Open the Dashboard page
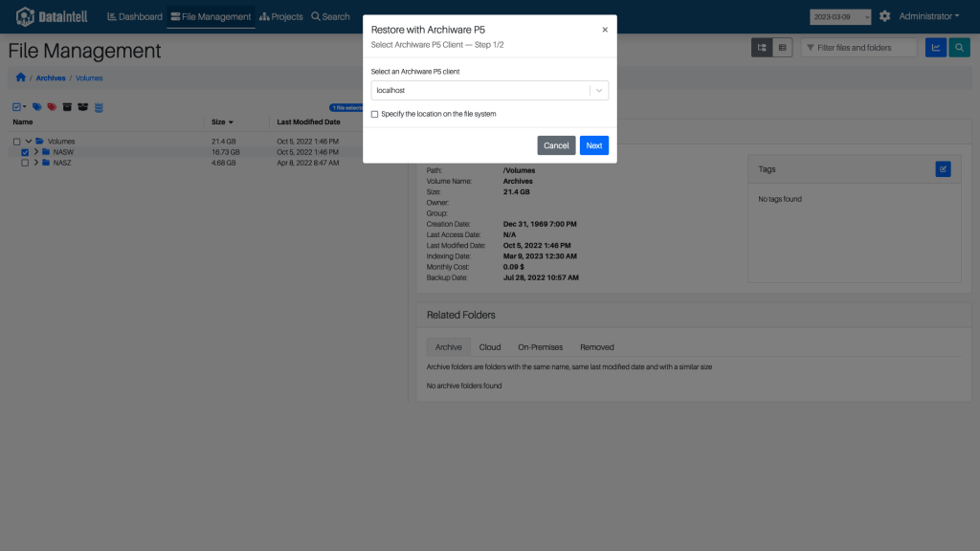Image resolution: width=980 pixels, height=551 pixels. click(x=135, y=17)
